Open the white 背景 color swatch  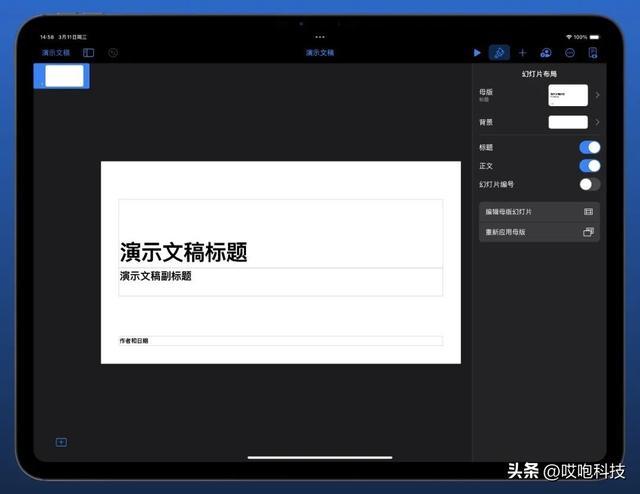click(568, 122)
